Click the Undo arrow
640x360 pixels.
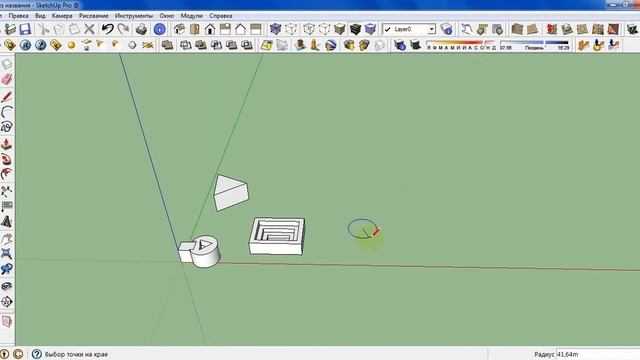(107, 29)
